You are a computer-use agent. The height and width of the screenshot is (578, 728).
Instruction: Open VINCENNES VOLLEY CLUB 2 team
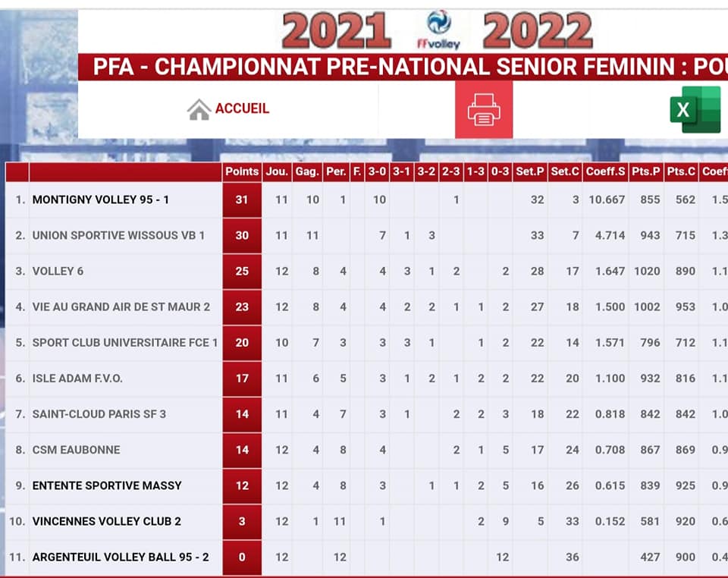(x=107, y=521)
